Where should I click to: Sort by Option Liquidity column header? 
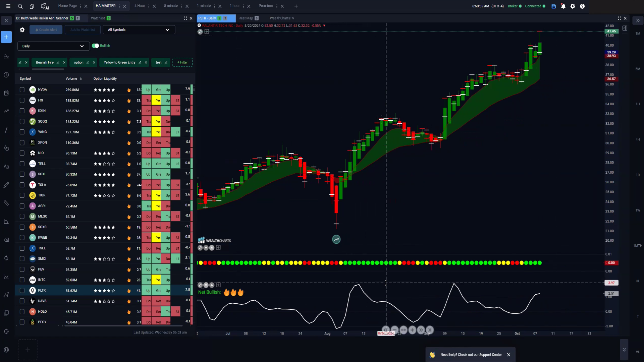coord(105,79)
